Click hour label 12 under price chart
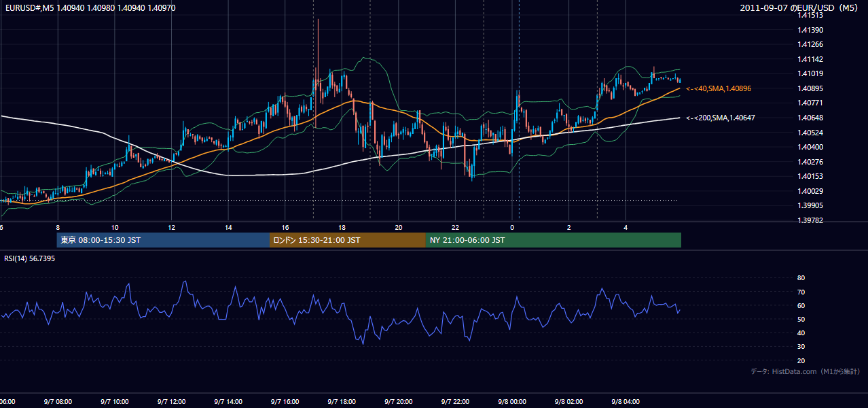This screenshot has width=868, height=408. pyautogui.click(x=171, y=227)
